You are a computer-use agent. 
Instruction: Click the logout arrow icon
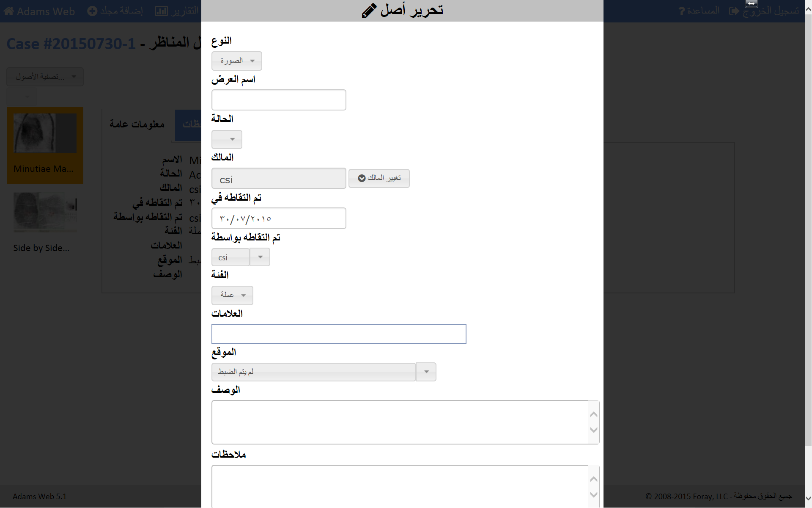(734, 11)
